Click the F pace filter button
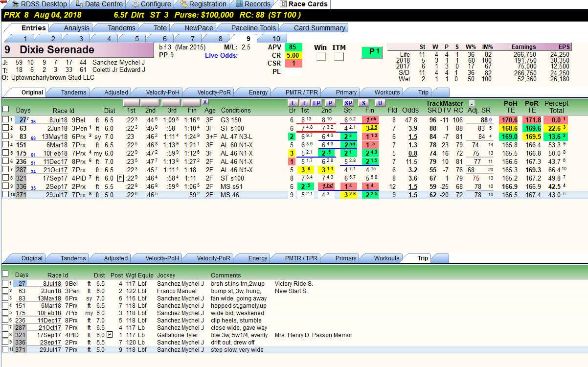 coord(293,103)
